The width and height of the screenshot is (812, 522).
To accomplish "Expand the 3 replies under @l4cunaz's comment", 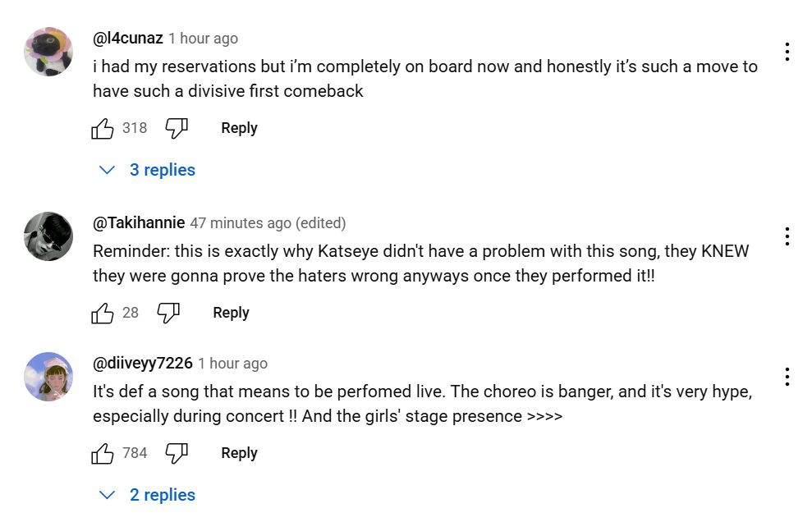I will [163, 170].
